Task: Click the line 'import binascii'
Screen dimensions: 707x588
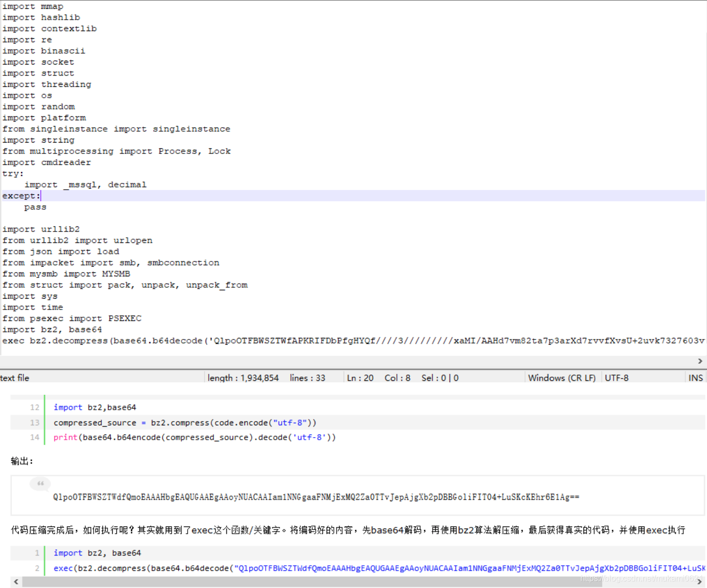Action: (x=44, y=51)
